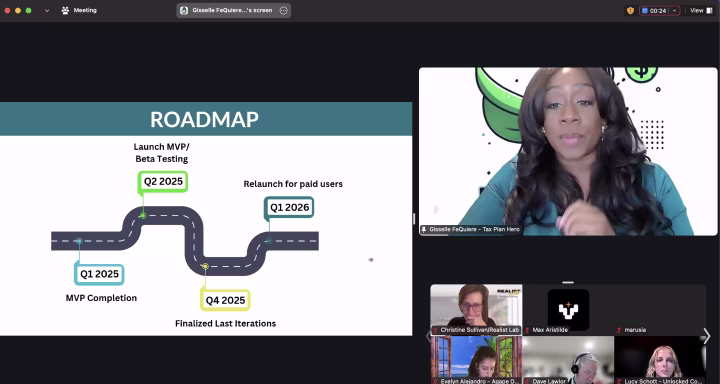This screenshot has width=720, height=384.
Task: Click the Q2 2025 milestone label
Action: click(163, 181)
